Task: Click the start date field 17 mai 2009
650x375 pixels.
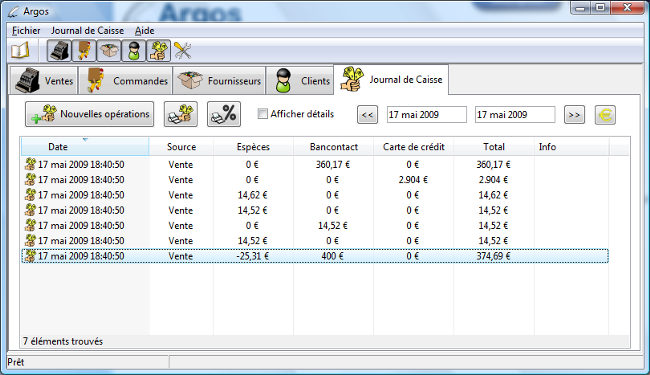Action: pyautogui.click(x=427, y=115)
